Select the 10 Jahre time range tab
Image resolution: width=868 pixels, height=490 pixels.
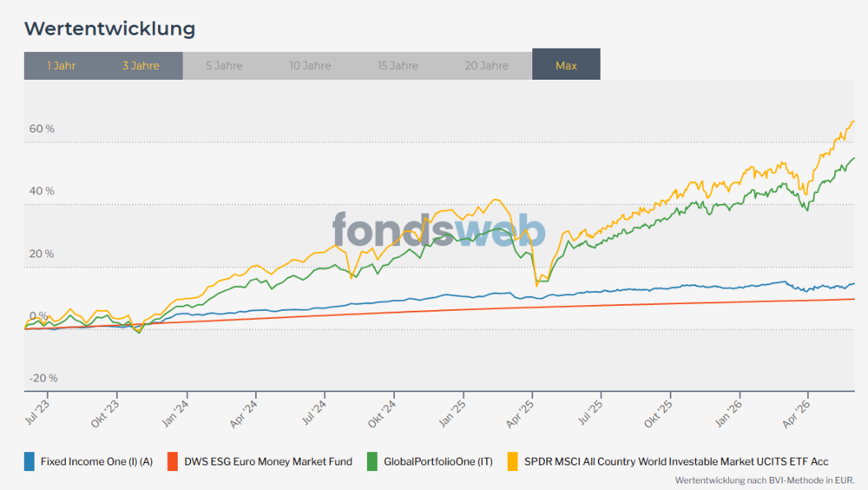(310, 66)
